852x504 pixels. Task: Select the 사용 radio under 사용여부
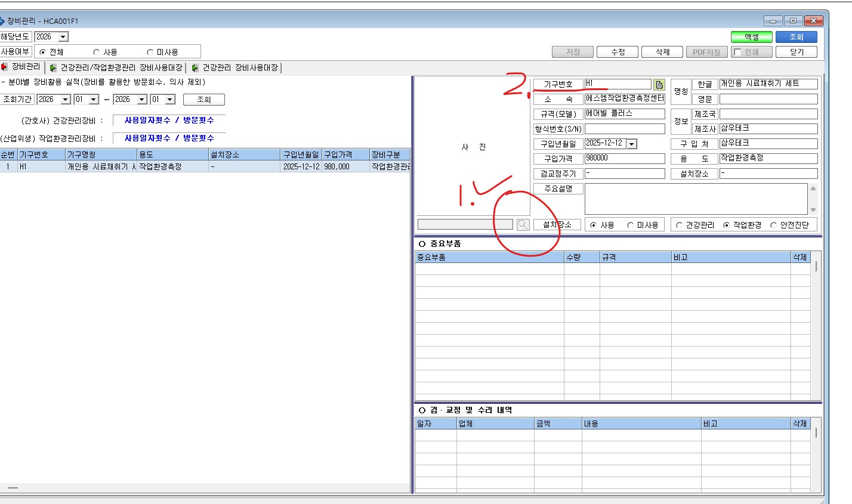click(x=96, y=52)
